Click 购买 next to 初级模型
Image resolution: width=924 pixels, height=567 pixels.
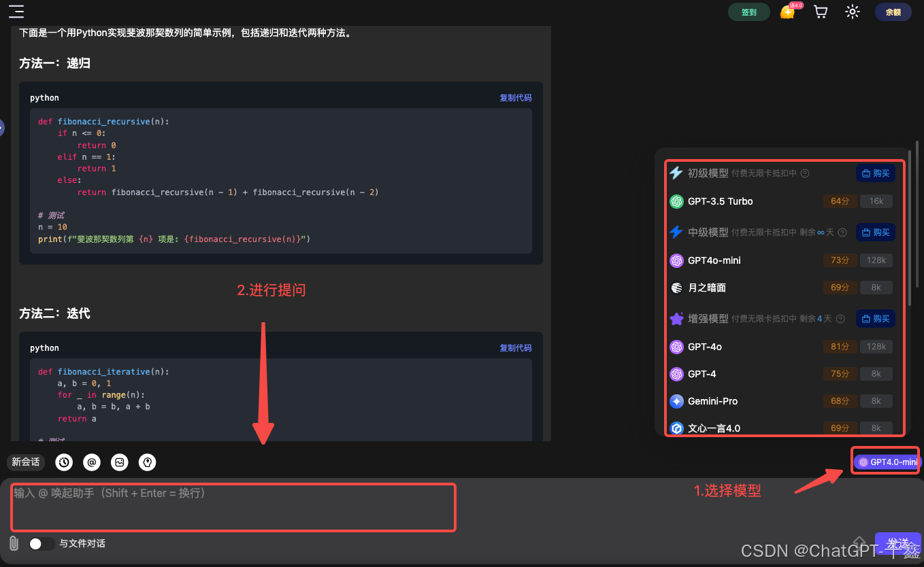tap(876, 173)
